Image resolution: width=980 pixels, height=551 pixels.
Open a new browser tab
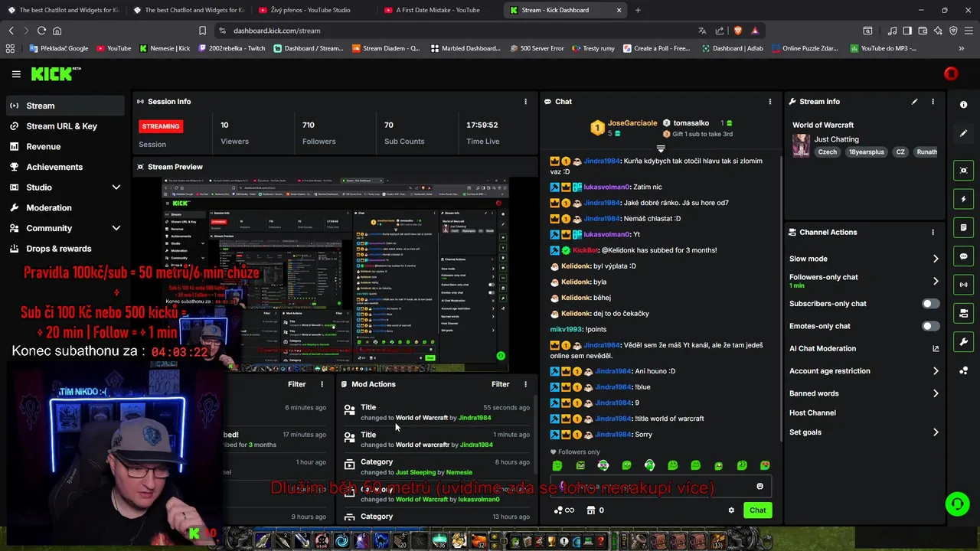[638, 10]
